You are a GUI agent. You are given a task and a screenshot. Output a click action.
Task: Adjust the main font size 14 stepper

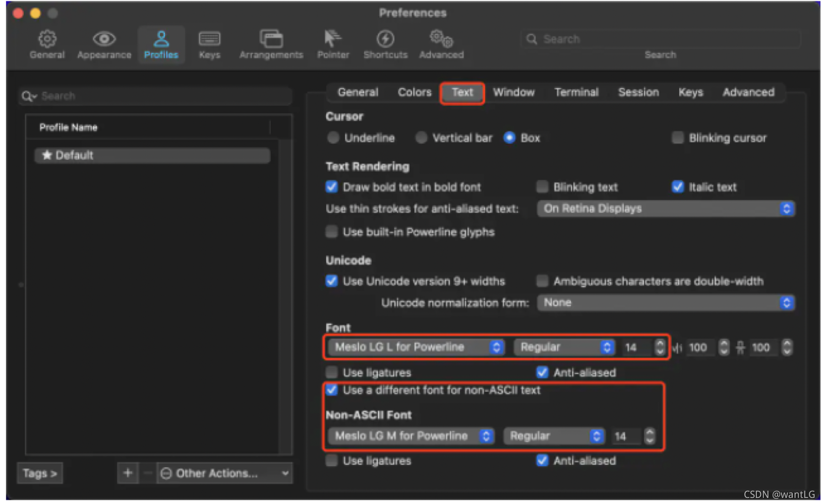[660, 347]
